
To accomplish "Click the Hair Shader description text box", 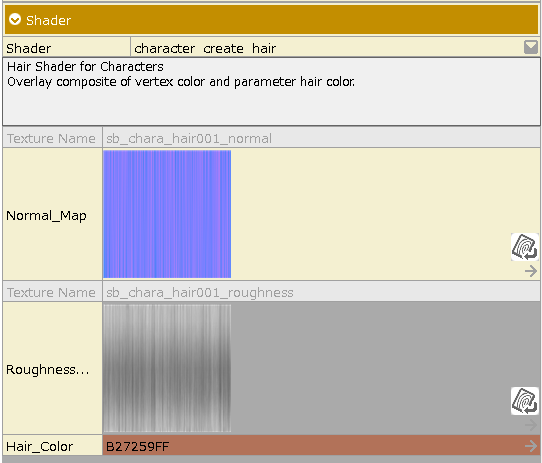I will point(271,92).
